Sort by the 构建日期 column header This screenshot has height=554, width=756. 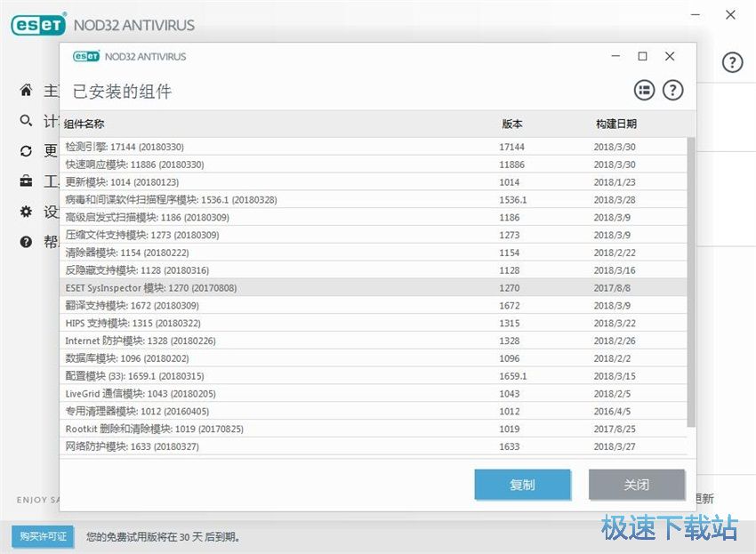click(616, 124)
